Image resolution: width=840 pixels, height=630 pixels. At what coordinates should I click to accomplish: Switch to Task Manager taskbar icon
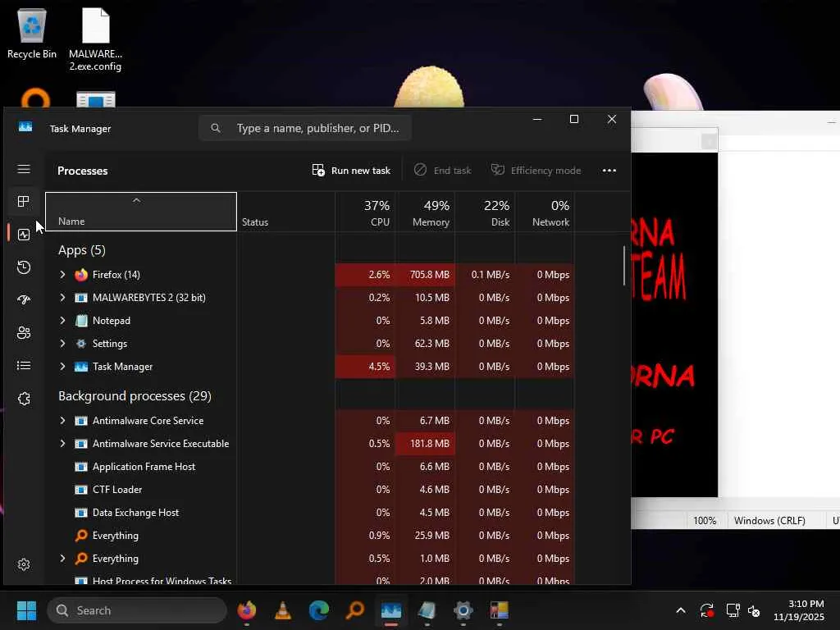[x=391, y=610]
